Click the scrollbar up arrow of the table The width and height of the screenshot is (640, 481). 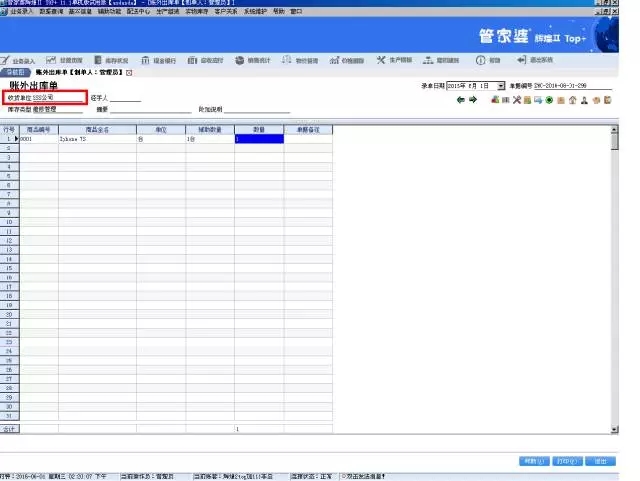(614, 130)
